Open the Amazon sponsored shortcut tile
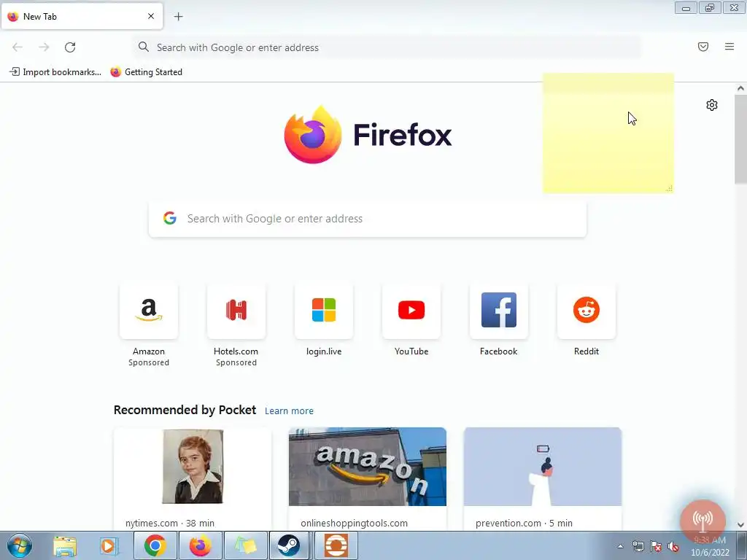The width and height of the screenshot is (747, 560). (149, 310)
